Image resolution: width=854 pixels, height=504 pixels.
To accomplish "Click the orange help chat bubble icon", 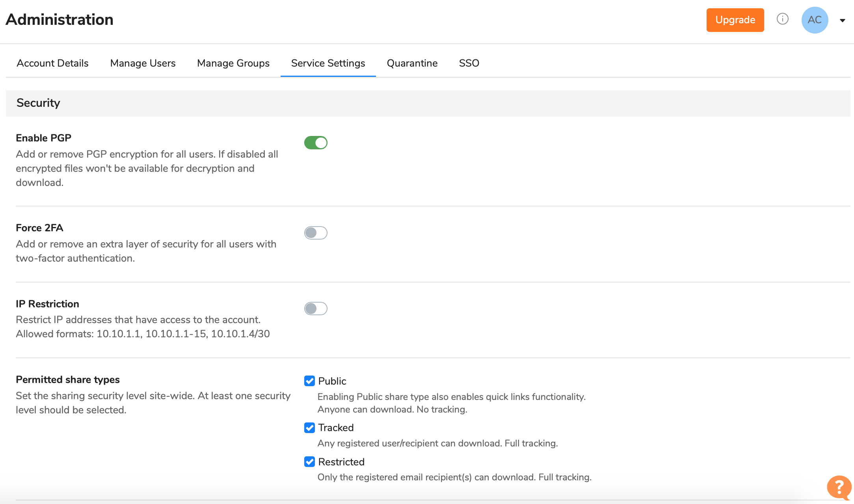I will click(x=840, y=487).
